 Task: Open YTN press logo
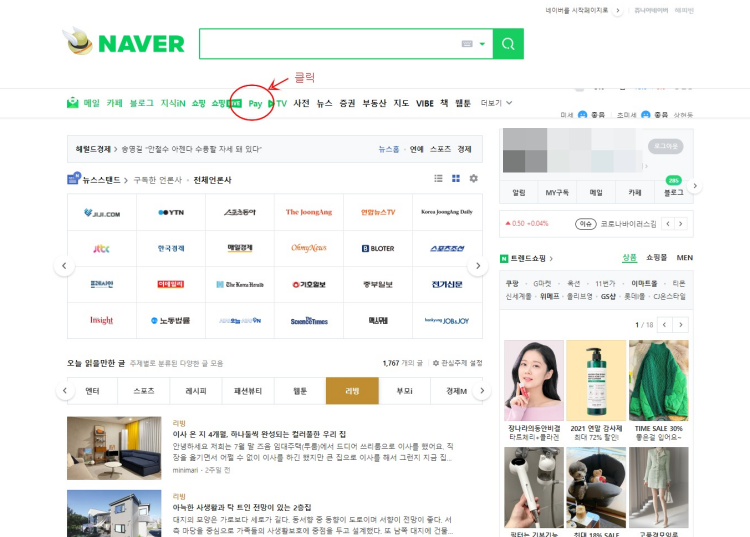click(171, 212)
